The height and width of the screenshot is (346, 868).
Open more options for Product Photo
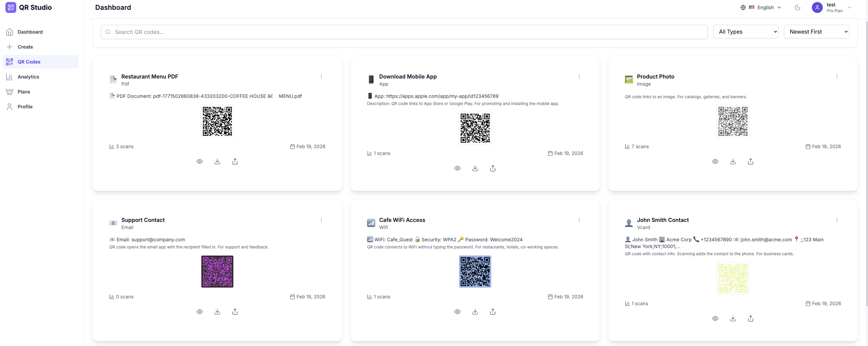tap(837, 76)
